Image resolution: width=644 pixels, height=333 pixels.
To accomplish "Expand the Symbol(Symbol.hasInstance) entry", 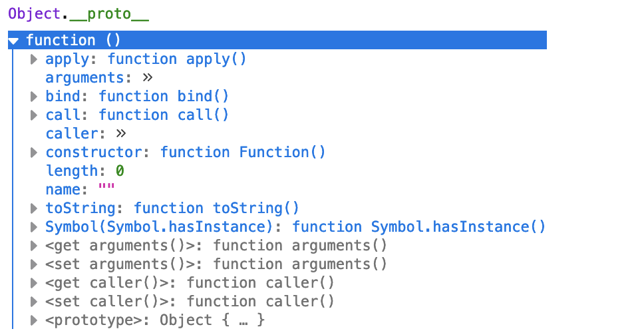I will click(x=34, y=227).
